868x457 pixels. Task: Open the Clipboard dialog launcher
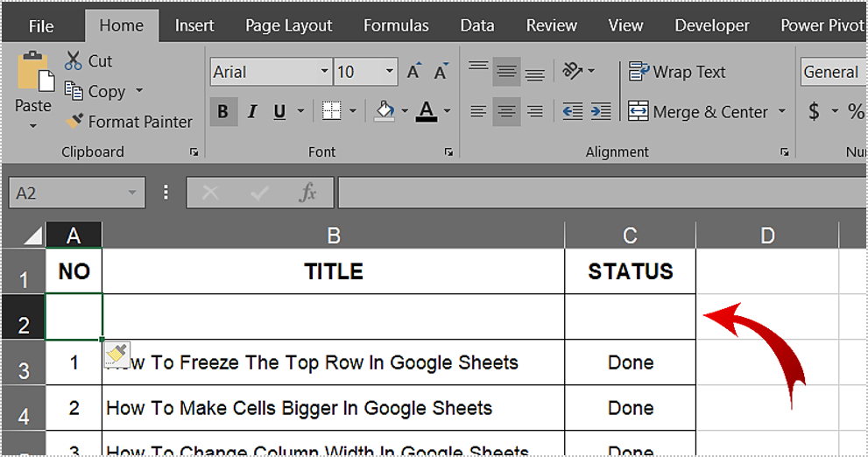coord(194,151)
